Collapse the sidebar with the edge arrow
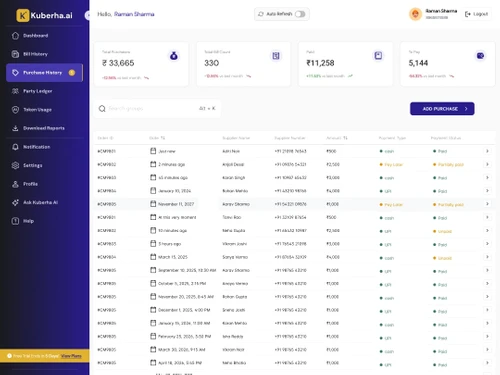The height and width of the screenshot is (375, 500). pyautogui.click(x=87, y=15)
